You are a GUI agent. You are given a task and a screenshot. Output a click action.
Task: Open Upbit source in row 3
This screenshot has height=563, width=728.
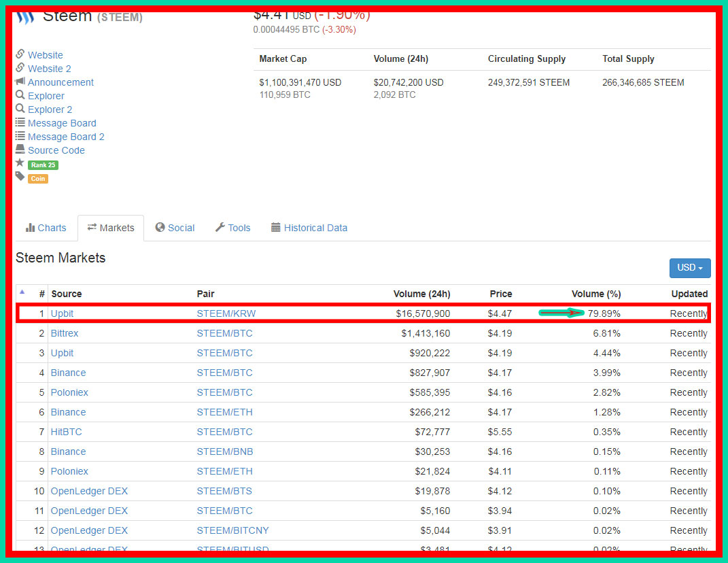(62, 353)
